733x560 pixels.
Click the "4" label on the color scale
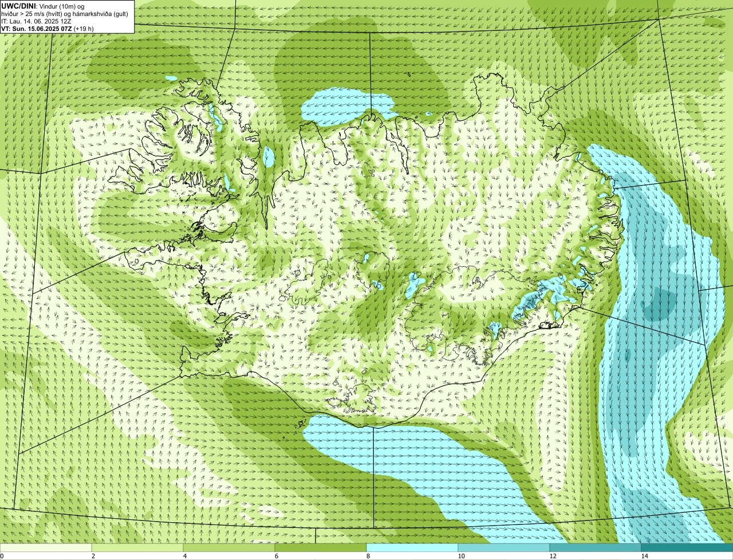(x=184, y=556)
